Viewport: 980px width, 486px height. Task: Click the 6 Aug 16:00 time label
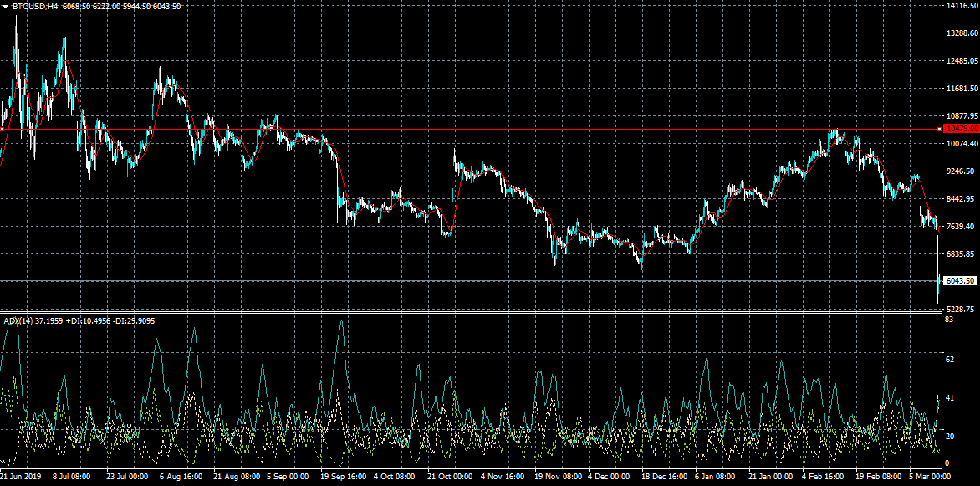[178, 474]
